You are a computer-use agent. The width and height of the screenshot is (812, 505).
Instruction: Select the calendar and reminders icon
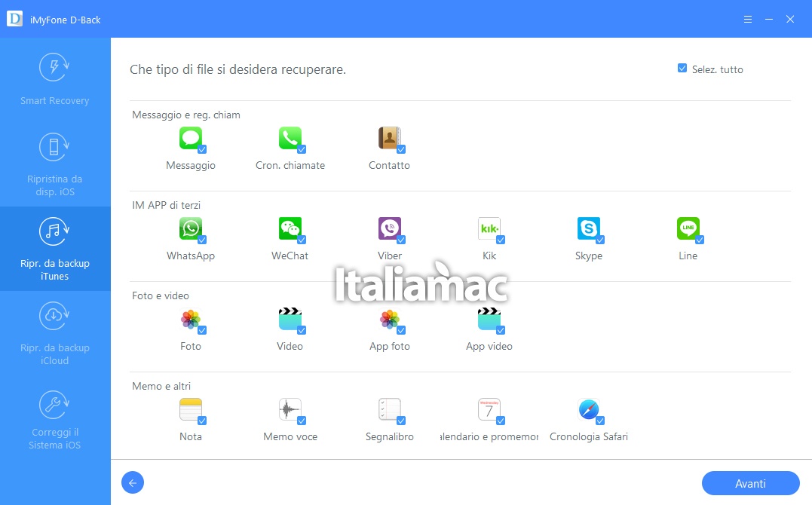click(x=489, y=409)
